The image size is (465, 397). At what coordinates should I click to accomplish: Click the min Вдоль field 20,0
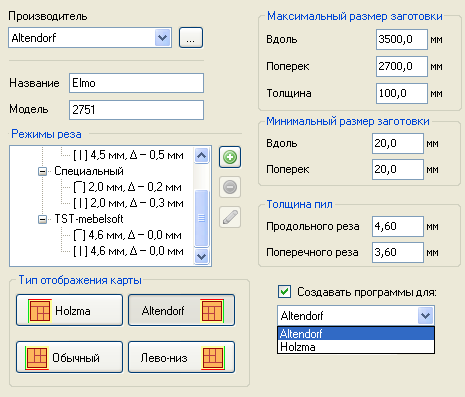point(398,143)
